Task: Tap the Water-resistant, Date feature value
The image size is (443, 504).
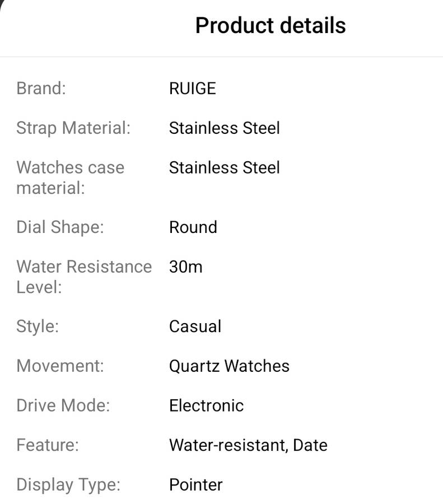Action: [x=248, y=445]
